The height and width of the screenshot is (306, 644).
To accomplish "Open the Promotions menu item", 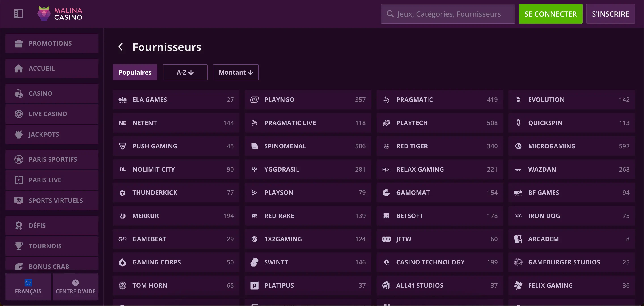I will pyautogui.click(x=52, y=43).
